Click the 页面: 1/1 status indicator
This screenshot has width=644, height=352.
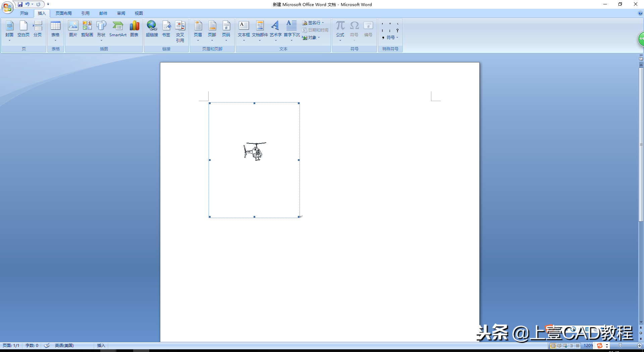(x=11, y=346)
